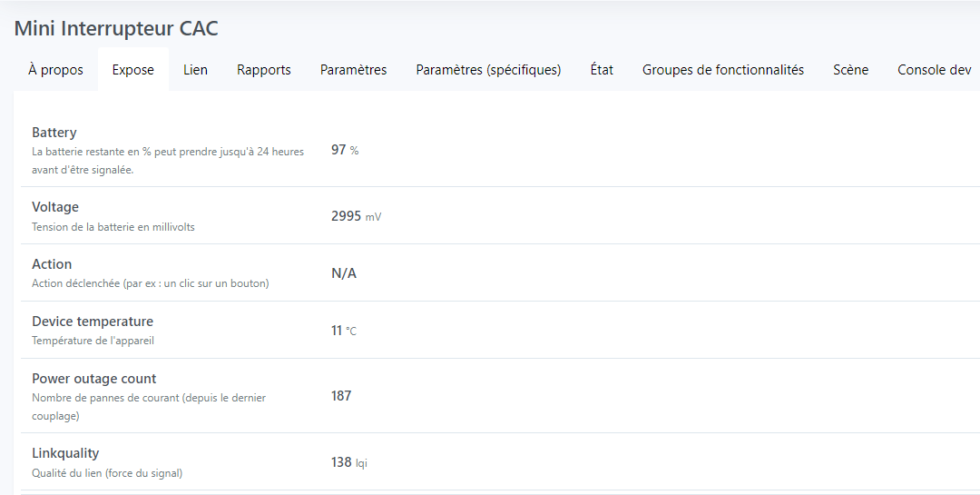The height and width of the screenshot is (495, 980).
Task: Switch to the Lien tab
Action: pyautogui.click(x=195, y=69)
